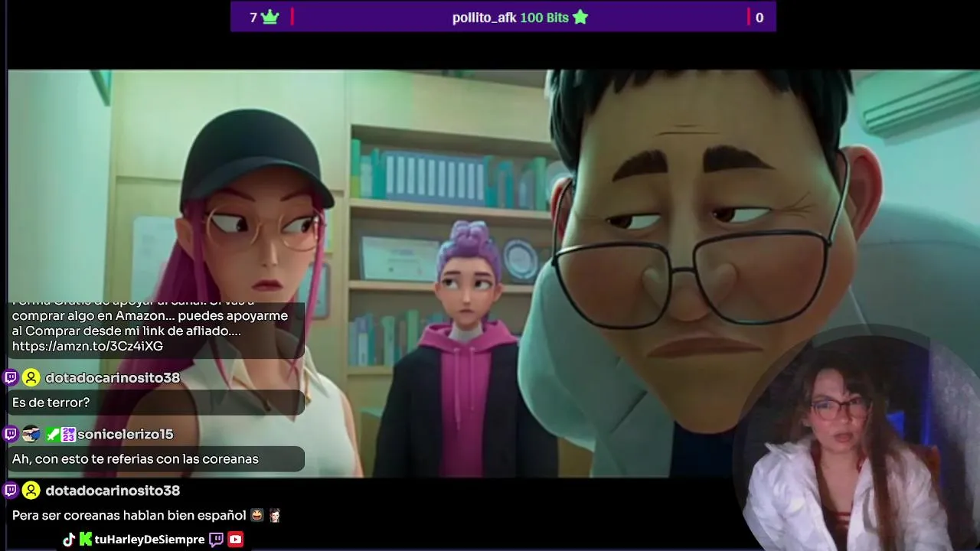Viewport: 980px width, 551px height.
Task: Click the Twitch badge on the sonicelerizo15 row
Action: (11, 434)
